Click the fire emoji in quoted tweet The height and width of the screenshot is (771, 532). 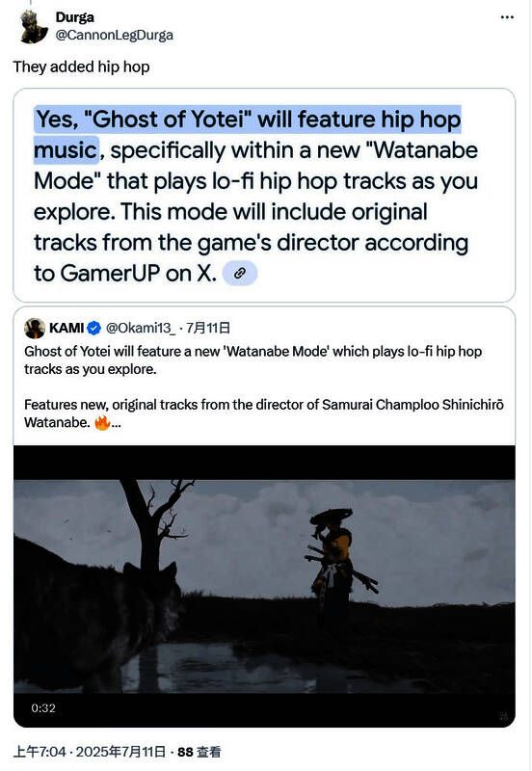tap(102, 422)
